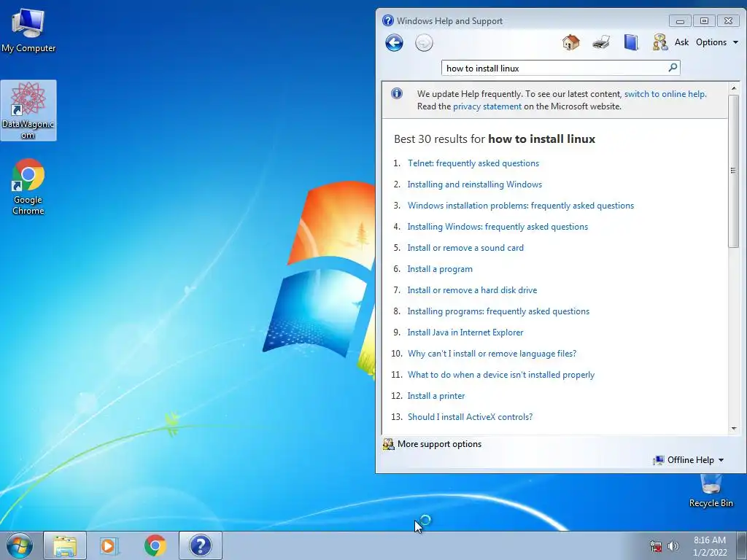747x560 pixels.
Task: Open Install or remove a sound card
Action: click(465, 248)
